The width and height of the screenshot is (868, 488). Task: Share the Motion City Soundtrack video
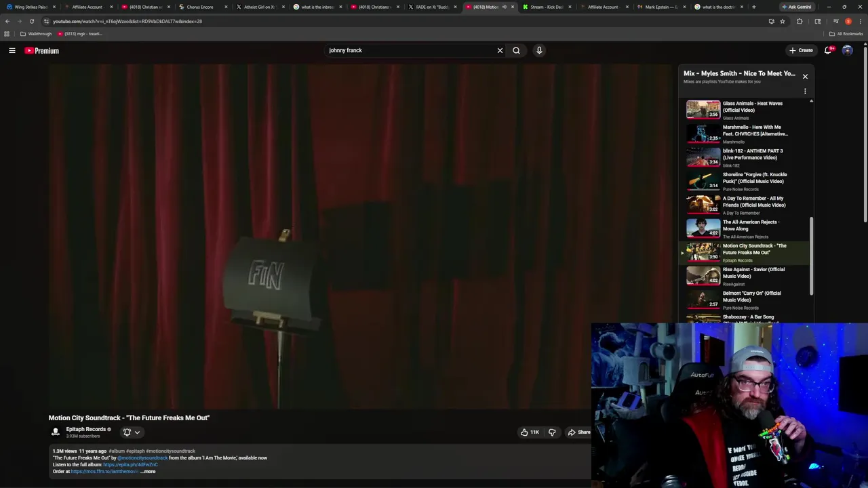pos(578,432)
